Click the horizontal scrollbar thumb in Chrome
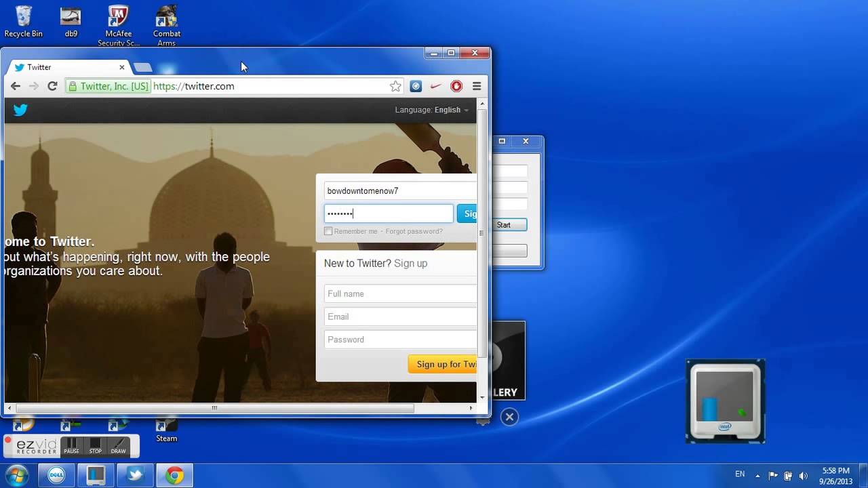The image size is (868, 488). coord(214,408)
